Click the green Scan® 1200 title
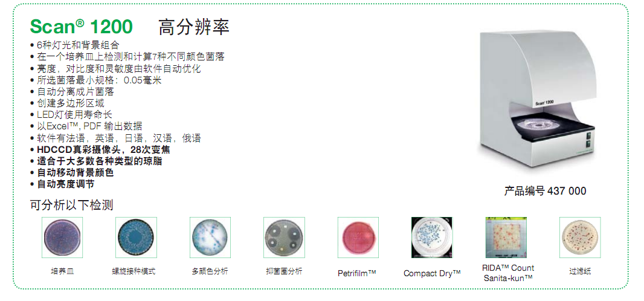Image resolution: width=644 pixels, height=301 pixels. click(x=82, y=27)
